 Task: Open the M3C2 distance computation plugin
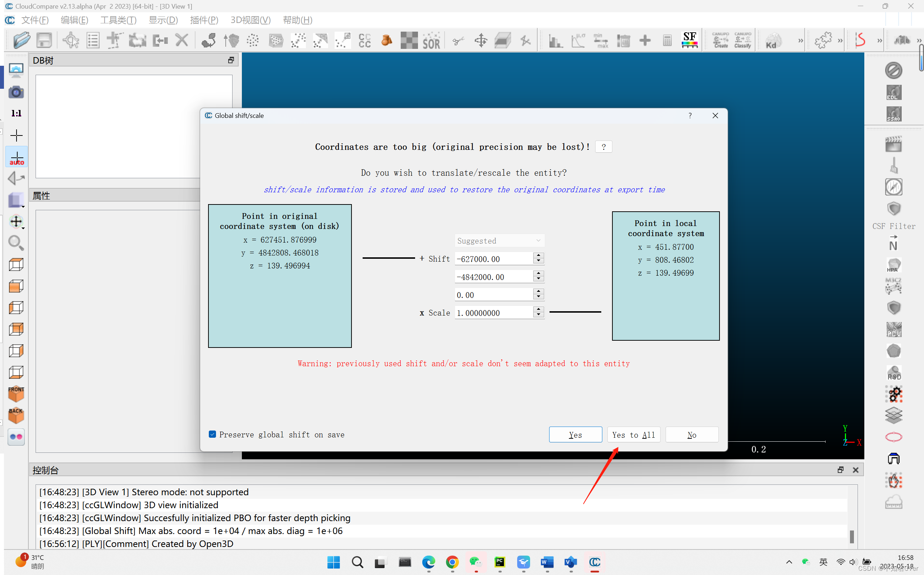(894, 286)
